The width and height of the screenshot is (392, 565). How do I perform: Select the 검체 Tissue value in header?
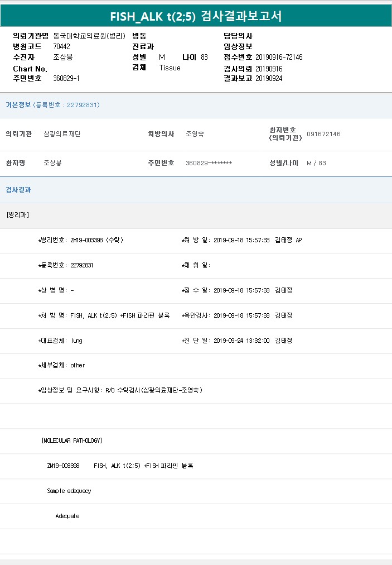pyautogui.click(x=170, y=68)
